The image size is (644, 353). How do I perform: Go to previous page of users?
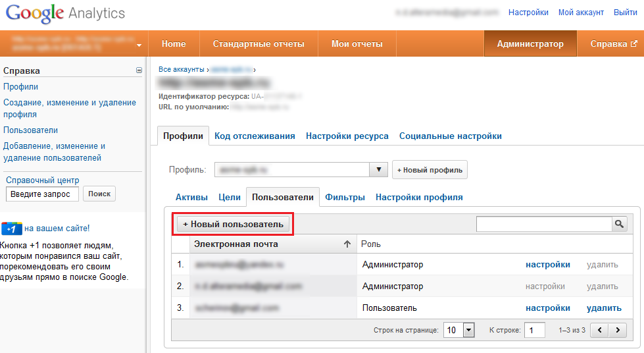click(600, 330)
